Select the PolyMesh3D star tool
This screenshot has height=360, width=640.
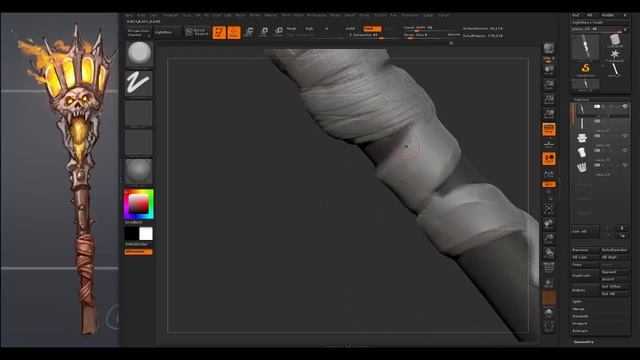615,55
